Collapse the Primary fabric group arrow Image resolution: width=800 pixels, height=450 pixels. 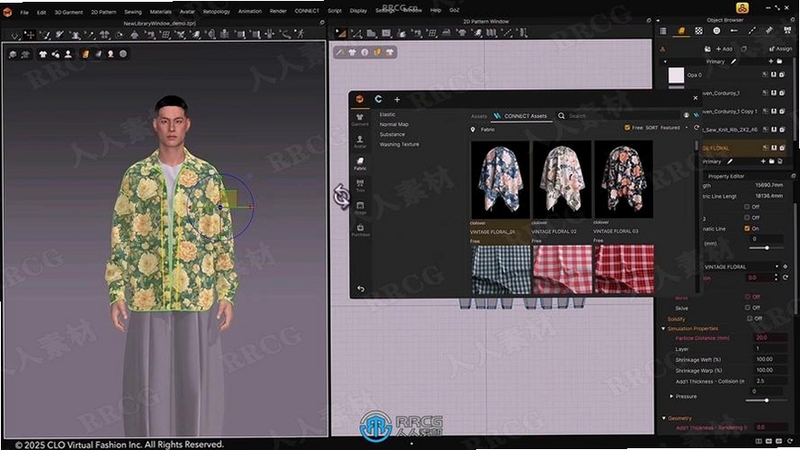665,62
